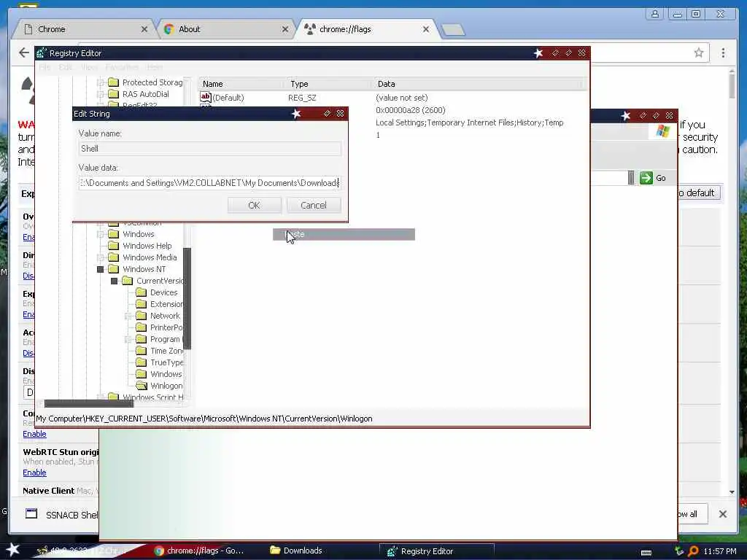Click the registry tree horizontal scrollbar thumb
Screen dimensions: 747x560
point(89,404)
